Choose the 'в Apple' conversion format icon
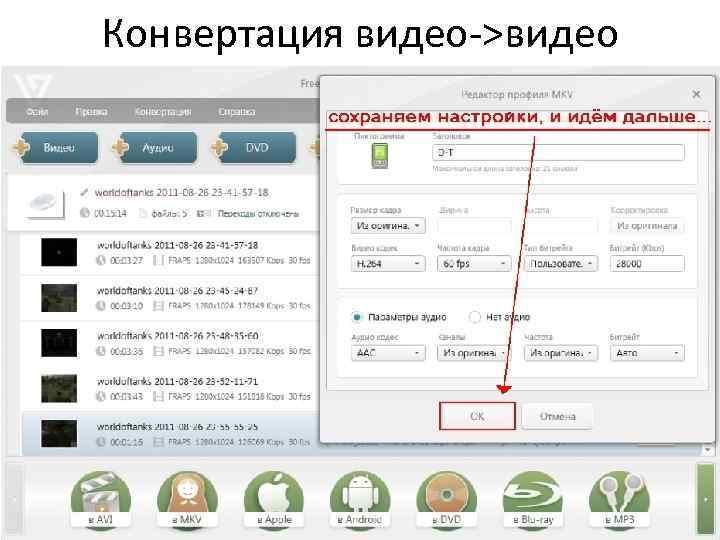This screenshot has height=540, width=720. 274,500
